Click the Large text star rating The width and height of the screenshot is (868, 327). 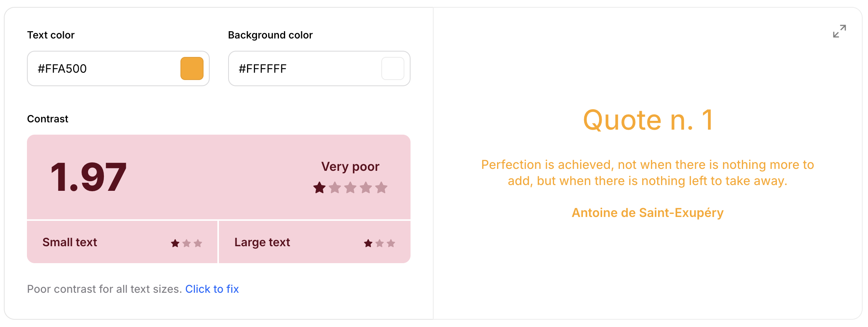click(x=379, y=243)
